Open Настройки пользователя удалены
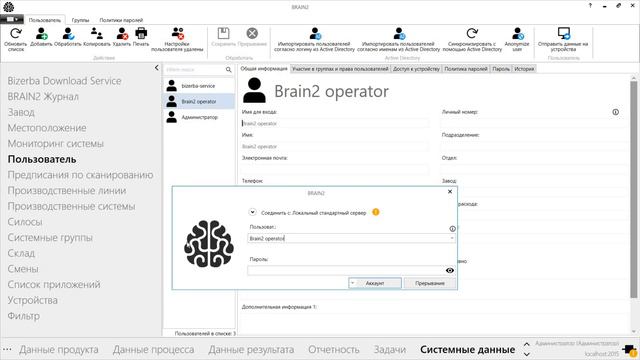 click(177, 39)
